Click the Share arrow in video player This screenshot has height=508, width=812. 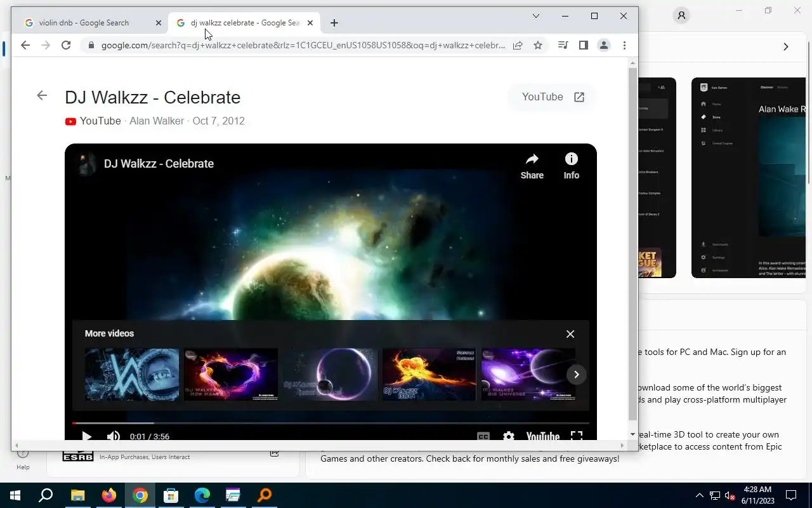(532, 166)
